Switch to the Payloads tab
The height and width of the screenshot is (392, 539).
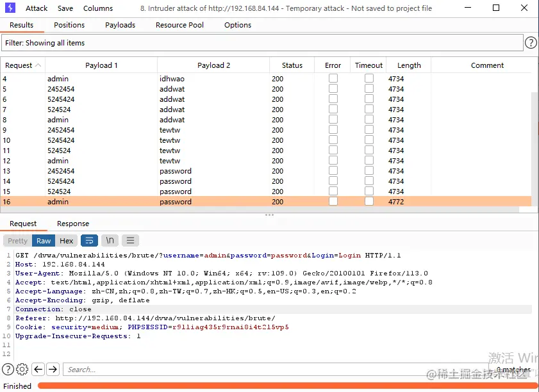click(x=120, y=25)
